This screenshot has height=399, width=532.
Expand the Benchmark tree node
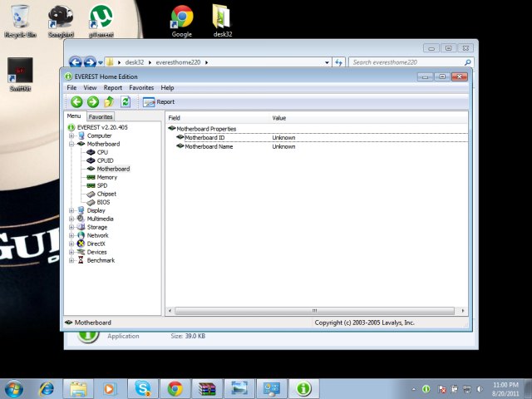(x=71, y=260)
